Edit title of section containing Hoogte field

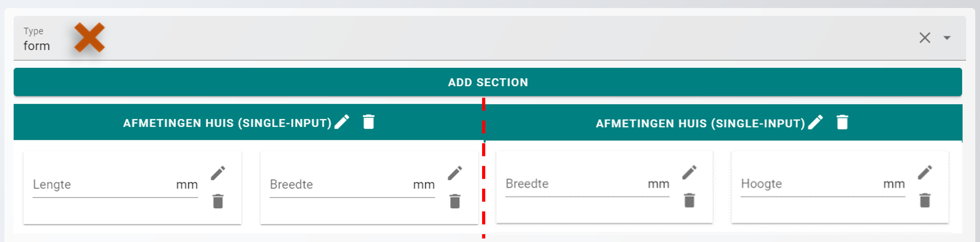pos(815,123)
